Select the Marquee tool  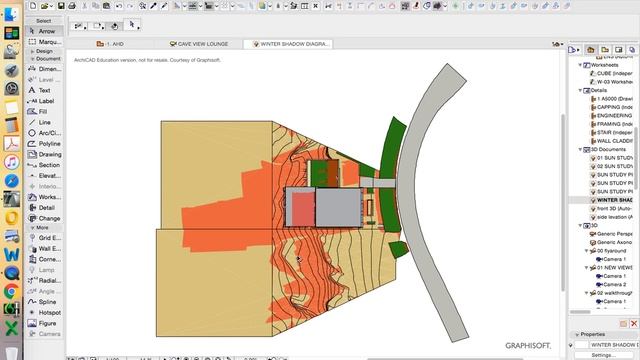[x=44, y=42]
